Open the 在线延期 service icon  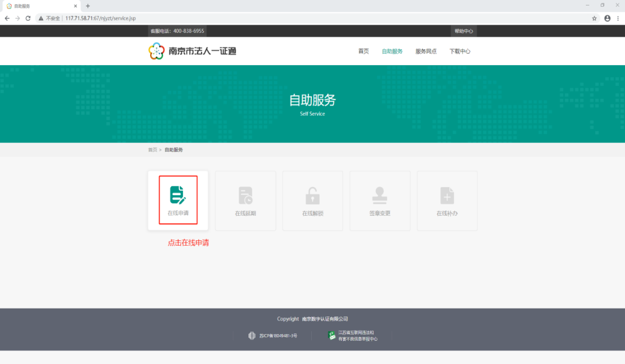point(245,195)
